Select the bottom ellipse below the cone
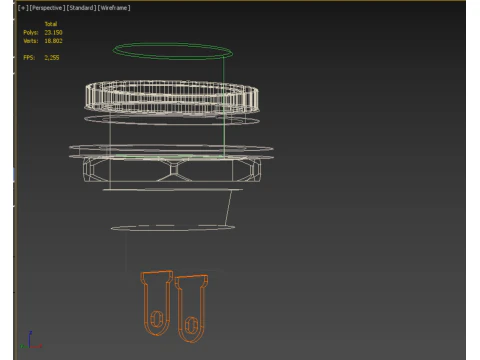 (x=173, y=228)
